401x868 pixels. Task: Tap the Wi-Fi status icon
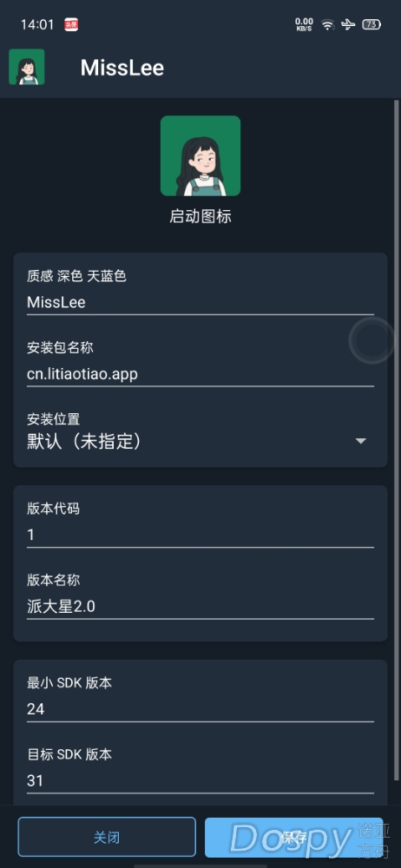point(328,24)
